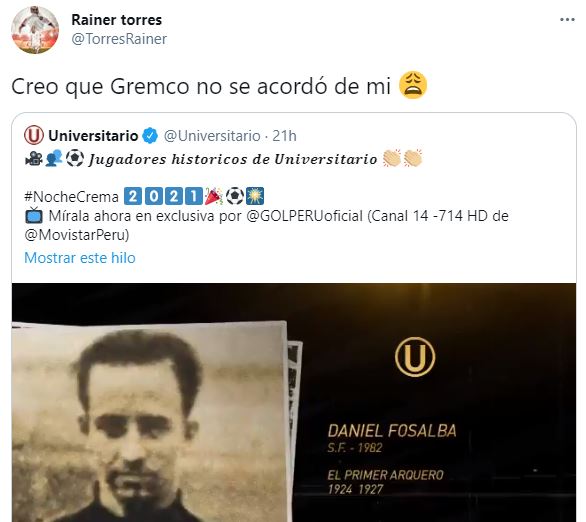This screenshot has height=522, width=586.
Task: Open the Daniel Fosalba video thumbnail
Action: pos(294,402)
